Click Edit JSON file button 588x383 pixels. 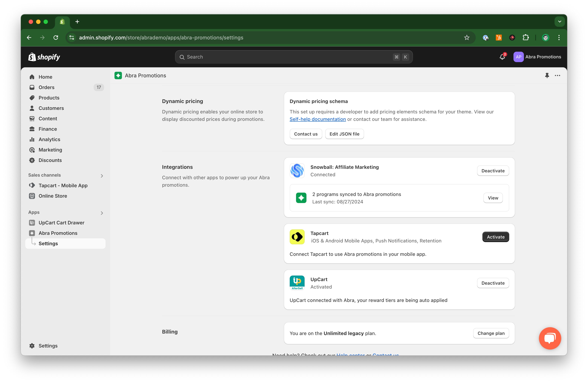click(x=344, y=134)
